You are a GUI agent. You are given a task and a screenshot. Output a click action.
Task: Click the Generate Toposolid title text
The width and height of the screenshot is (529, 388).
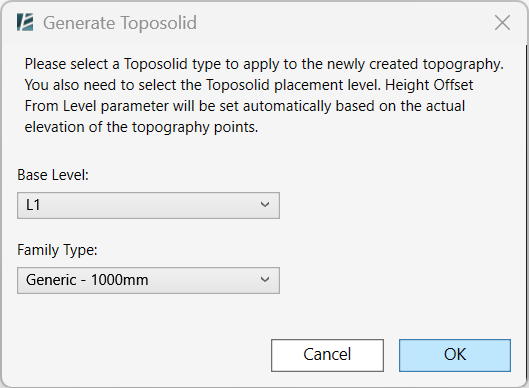click(120, 23)
